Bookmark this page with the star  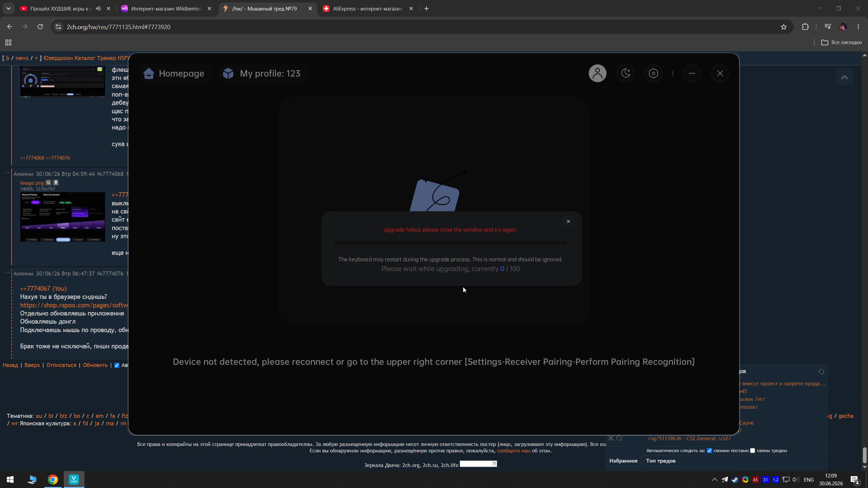(x=784, y=27)
